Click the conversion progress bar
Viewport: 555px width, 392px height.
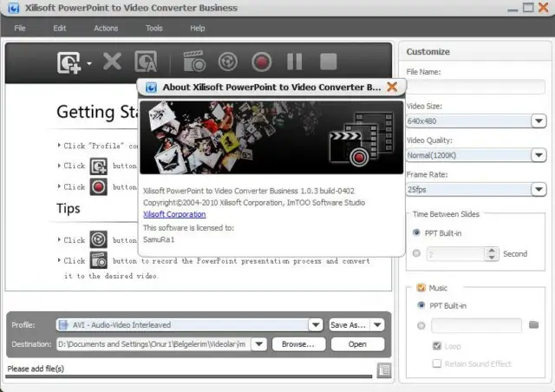click(189, 376)
